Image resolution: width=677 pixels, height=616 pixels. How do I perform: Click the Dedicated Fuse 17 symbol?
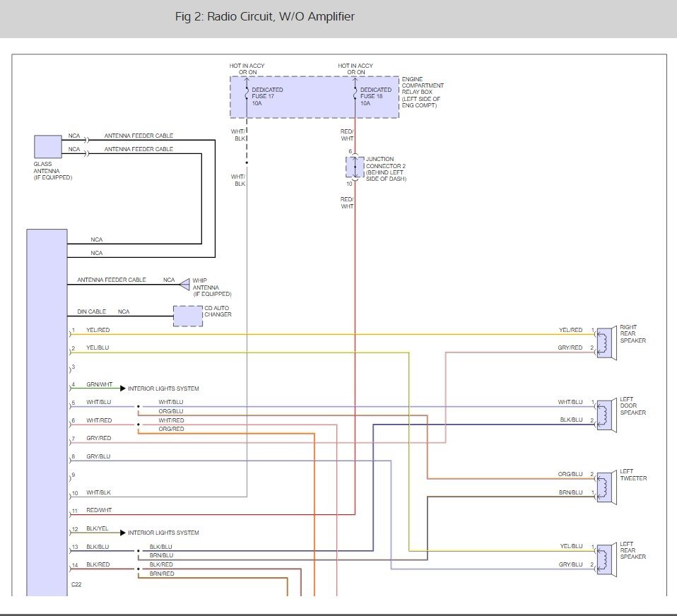(247, 95)
